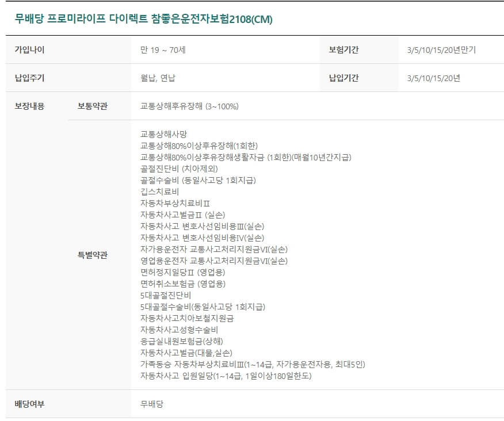Viewport: 504px width, 421px height.
Task: Click the 보통약관 label
Action: point(93,106)
